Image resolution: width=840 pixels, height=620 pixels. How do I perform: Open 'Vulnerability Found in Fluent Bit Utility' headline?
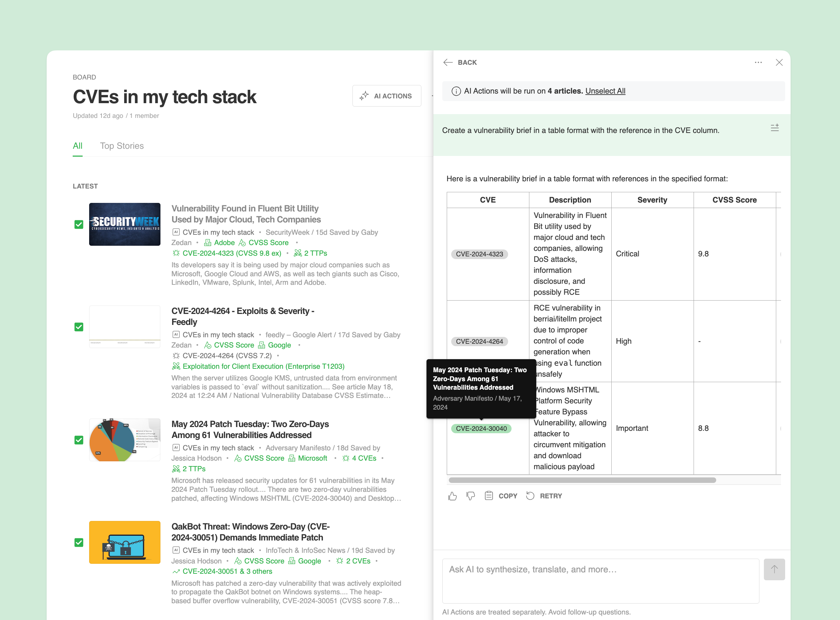246,214
